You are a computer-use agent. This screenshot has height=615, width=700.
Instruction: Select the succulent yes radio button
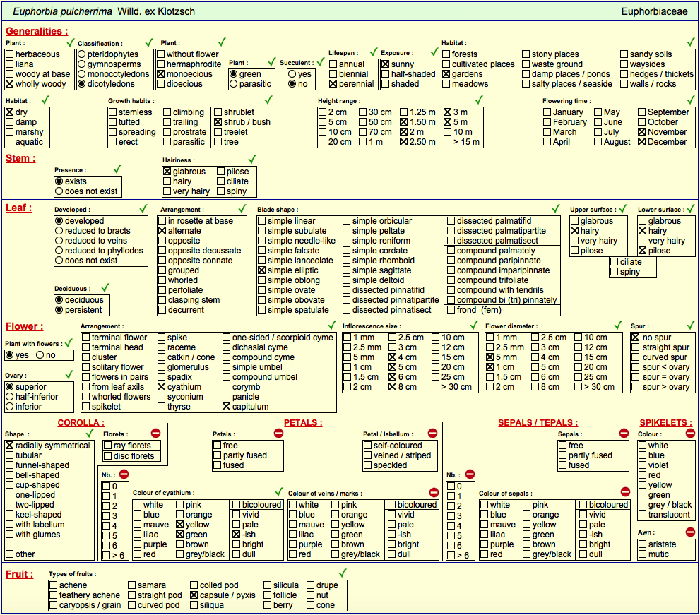coord(292,73)
